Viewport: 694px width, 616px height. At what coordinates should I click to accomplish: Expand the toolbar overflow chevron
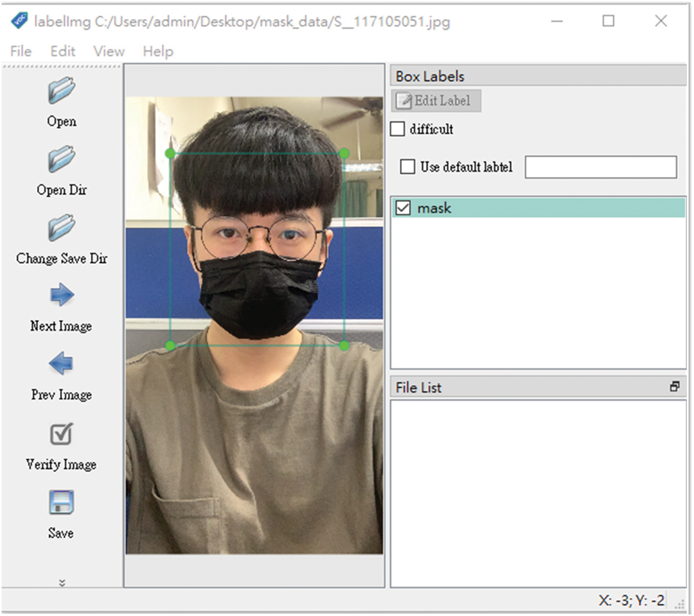(62, 583)
